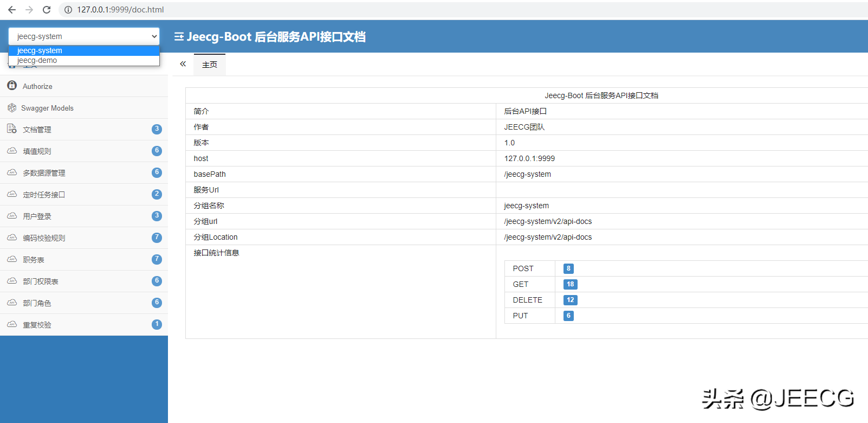This screenshot has height=423, width=868.
Task: Expand the 文档管理 menu
Action: pos(84,130)
